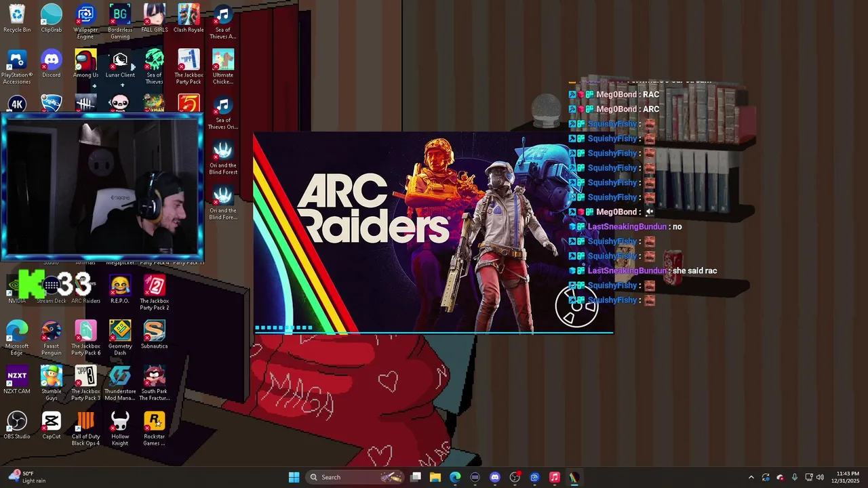The height and width of the screenshot is (488, 868).
Task: Click chat username LastSneakingBundun saying 'no'
Action: click(x=627, y=226)
